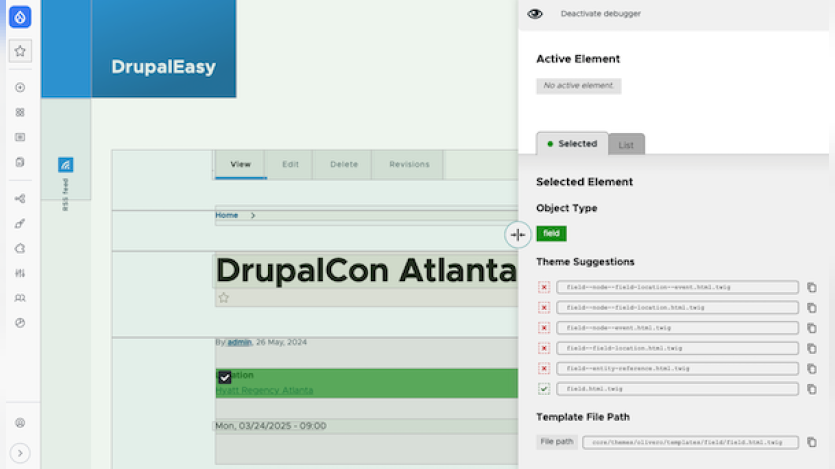This screenshot has height=469, width=835.
Task: Open the sidebar icon below four-squares icon
Action: point(20,137)
